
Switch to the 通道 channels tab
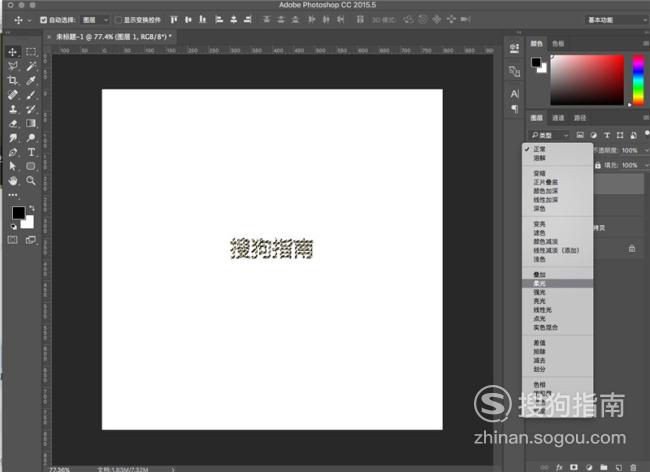pos(558,118)
